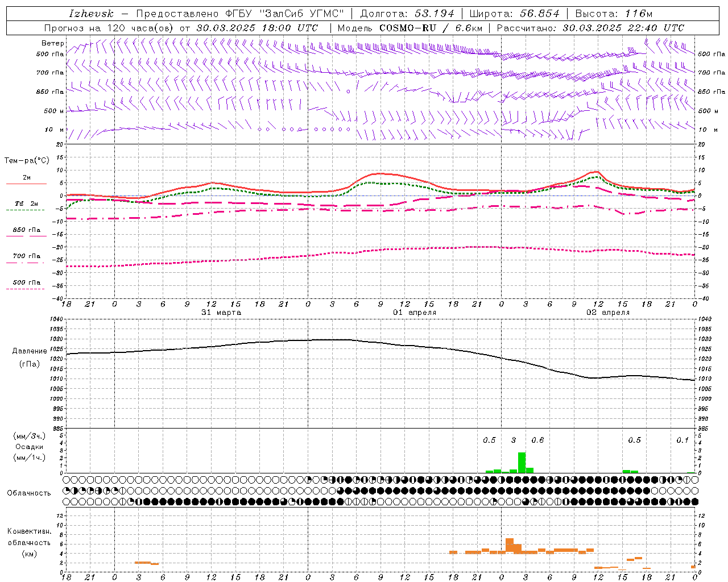Click the tallest green precipitation bar
Viewport: 728px width, 582px height.
pos(522,463)
